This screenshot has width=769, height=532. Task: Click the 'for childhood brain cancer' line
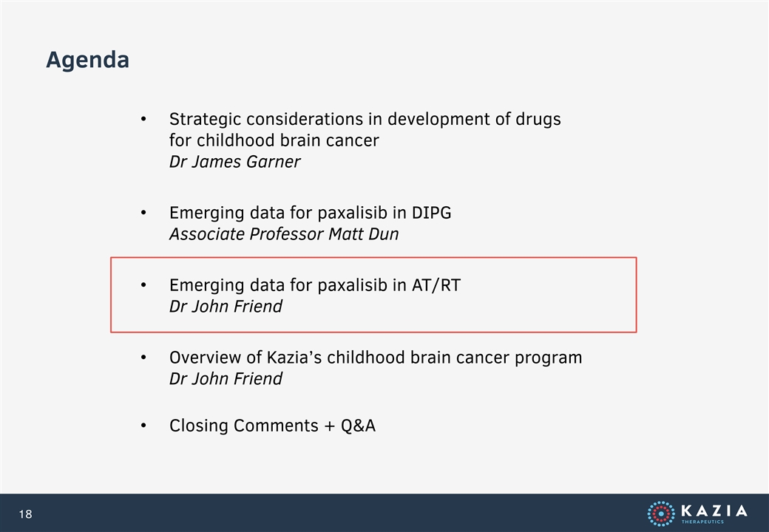[274, 140]
